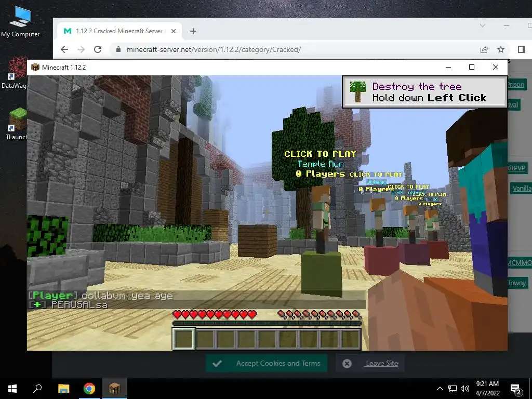
Task: Click the hunger drumsticks bar
Action: 320,315
